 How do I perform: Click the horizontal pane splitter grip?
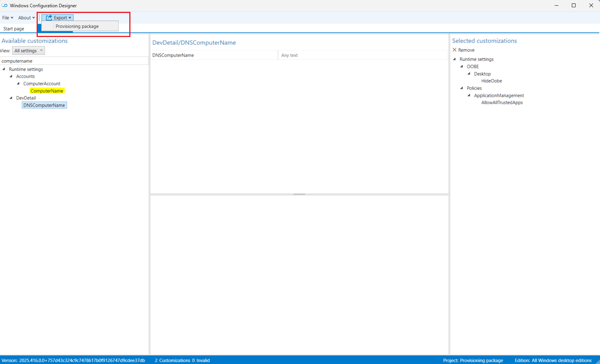click(299, 194)
